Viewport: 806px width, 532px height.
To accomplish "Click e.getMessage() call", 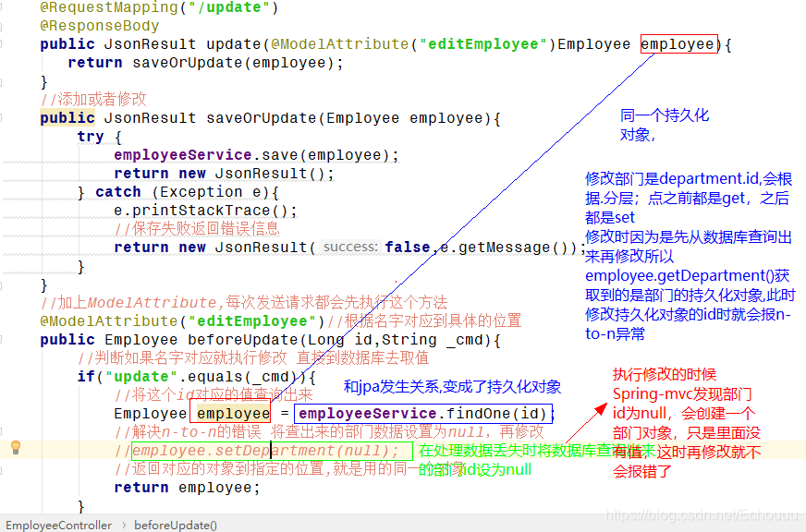I will [508, 248].
